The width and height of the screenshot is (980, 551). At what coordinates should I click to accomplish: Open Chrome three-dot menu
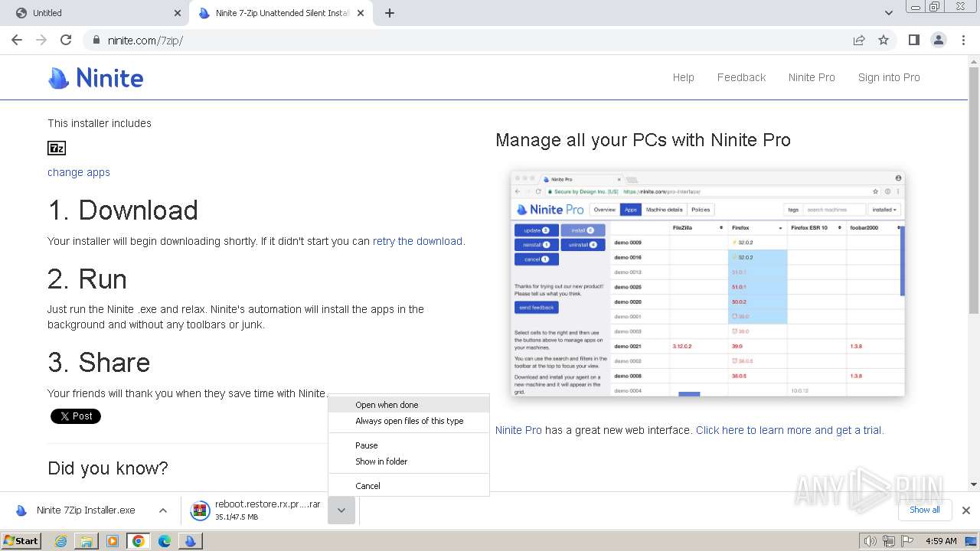click(963, 40)
